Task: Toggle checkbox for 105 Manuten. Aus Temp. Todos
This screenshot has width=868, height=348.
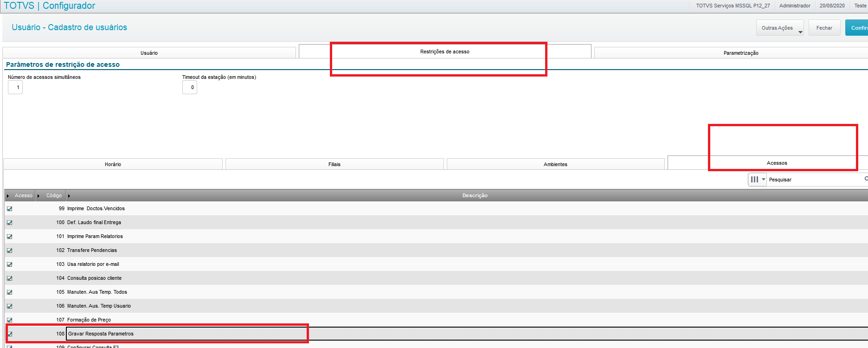Action: pyautogui.click(x=9, y=292)
